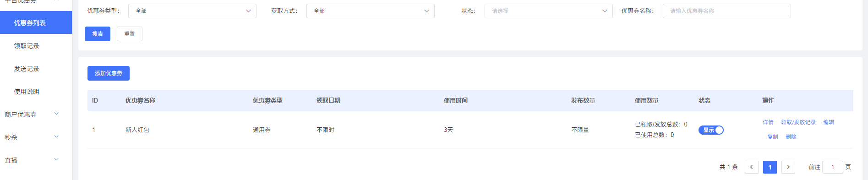Select 优惠券列表 in sidebar
The image size is (868, 180).
(36, 23)
